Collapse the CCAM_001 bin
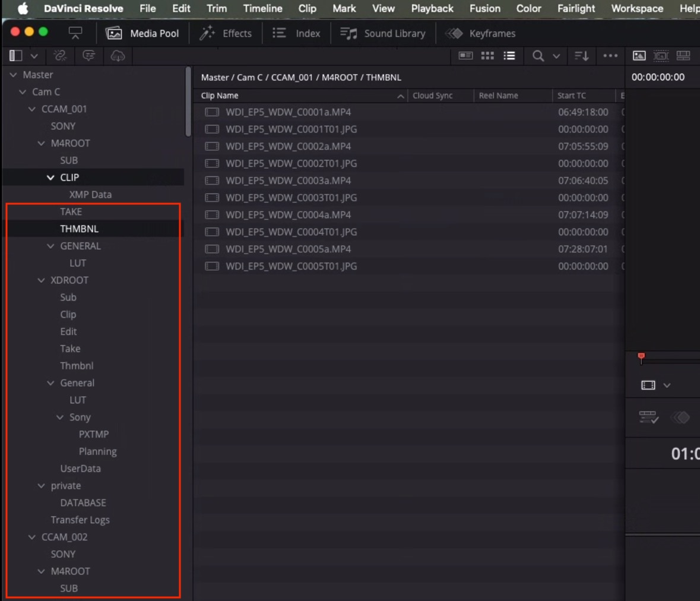 click(31, 109)
